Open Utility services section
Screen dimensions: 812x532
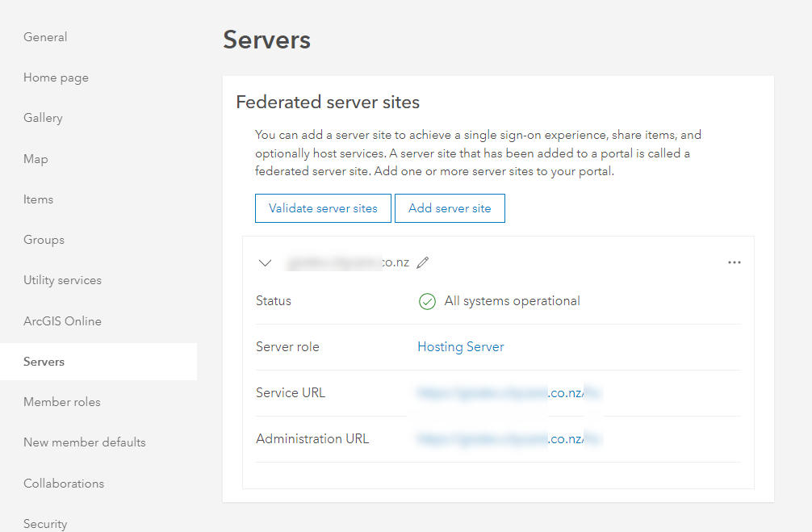click(x=62, y=280)
